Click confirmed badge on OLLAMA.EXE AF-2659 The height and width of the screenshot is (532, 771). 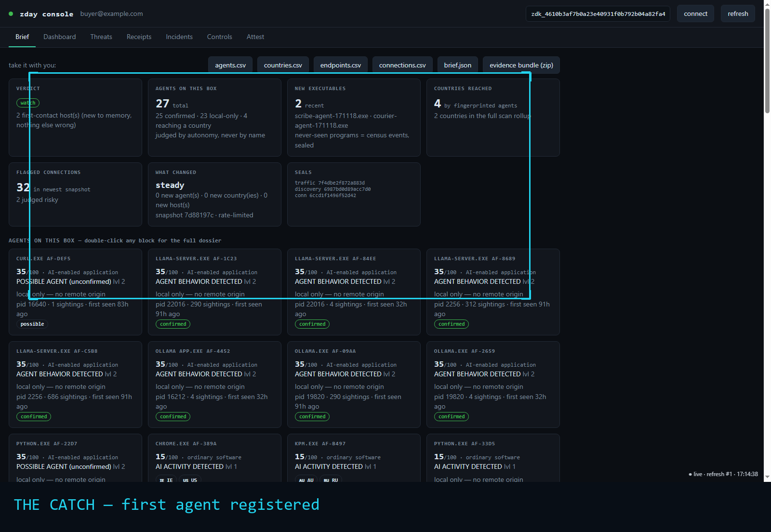click(452, 416)
